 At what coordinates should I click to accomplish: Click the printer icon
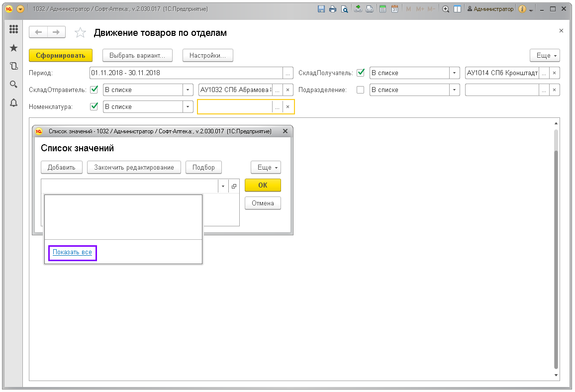click(x=332, y=9)
